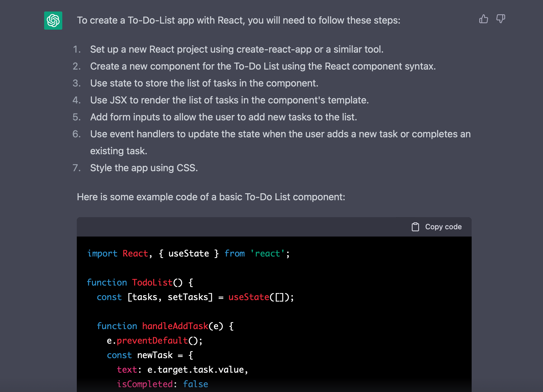The height and width of the screenshot is (392, 543).
Task: Click the import React code line
Action: 188,253
